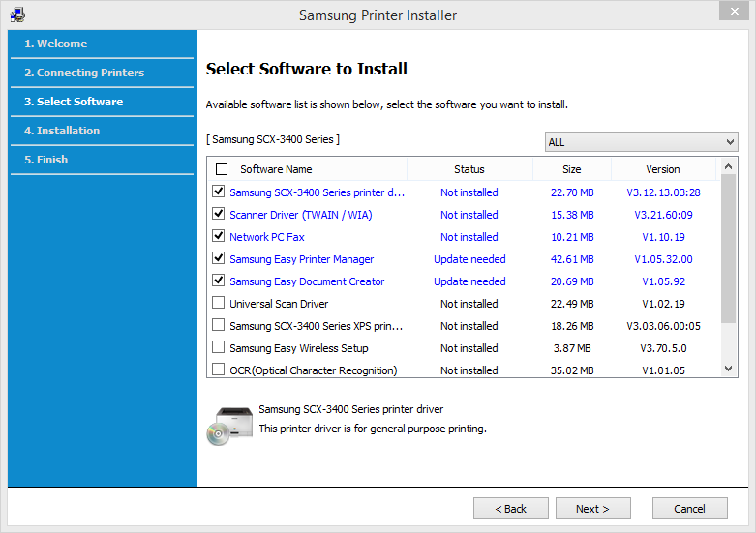Click the V3.70.5.0 version cell

pyautogui.click(x=663, y=348)
